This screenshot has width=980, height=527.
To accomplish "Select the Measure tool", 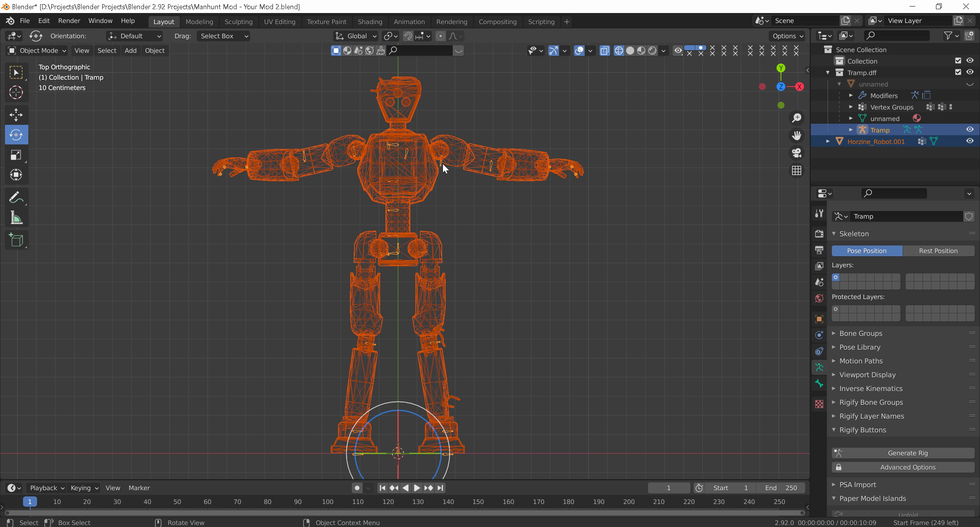I will [16, 218].
